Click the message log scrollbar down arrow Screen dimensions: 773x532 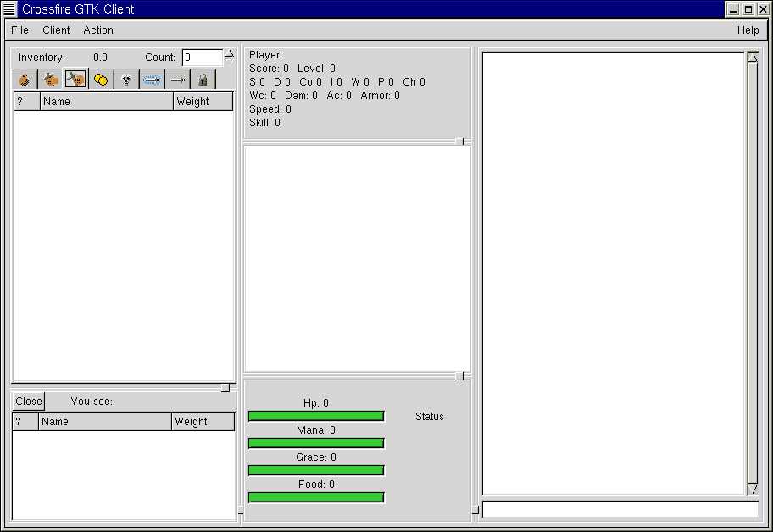(753, 489)
